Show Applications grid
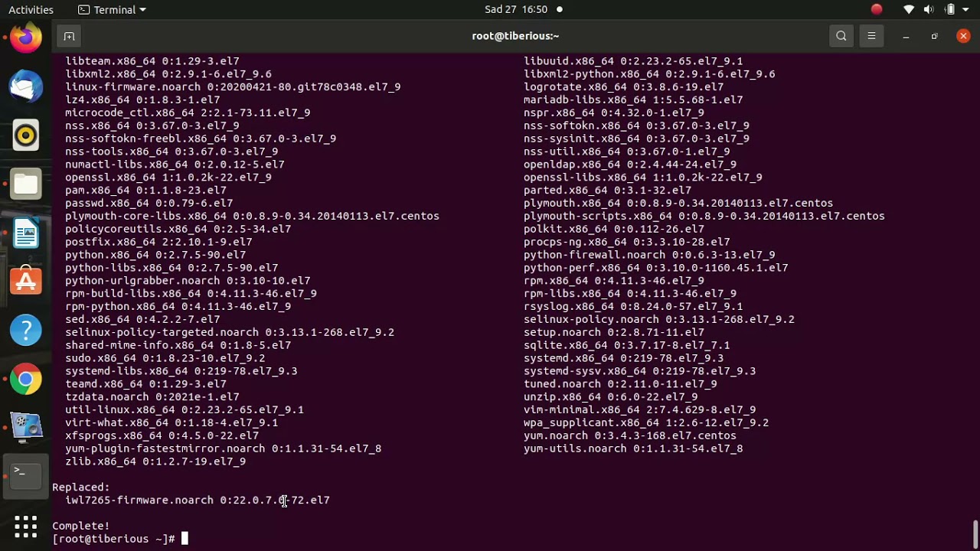This screenshot has width=980, height=551. point(25,526)
